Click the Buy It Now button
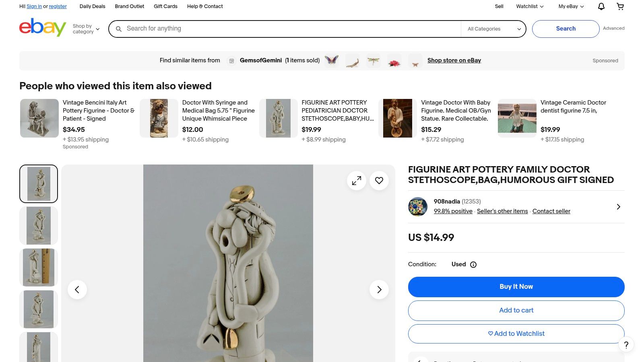Viewport: 644px width, 362px height. pos(516,286)
